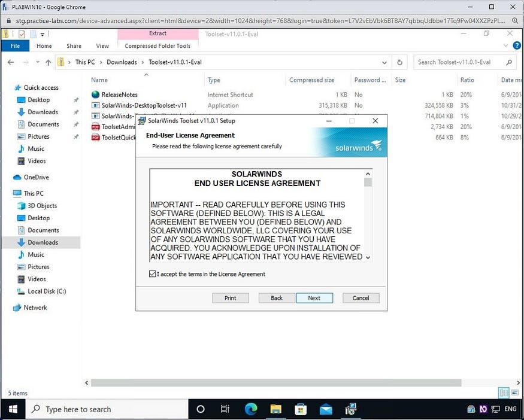The image size is (524, 420).
Task: Click Downloads in address breadcrumb
Action: [x=122, y=62]
